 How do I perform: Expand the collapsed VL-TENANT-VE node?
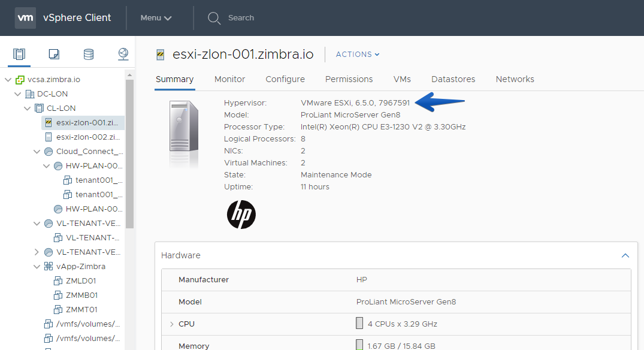click(37, 252)
